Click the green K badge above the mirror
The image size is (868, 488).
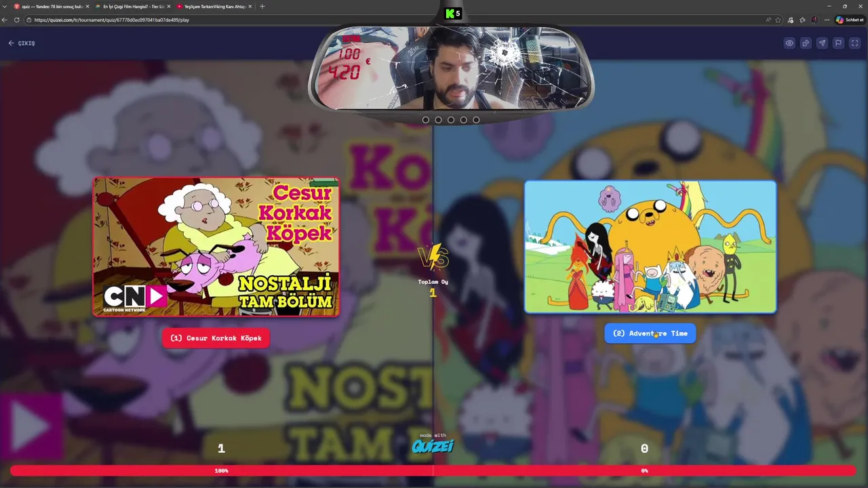point(452,14)
